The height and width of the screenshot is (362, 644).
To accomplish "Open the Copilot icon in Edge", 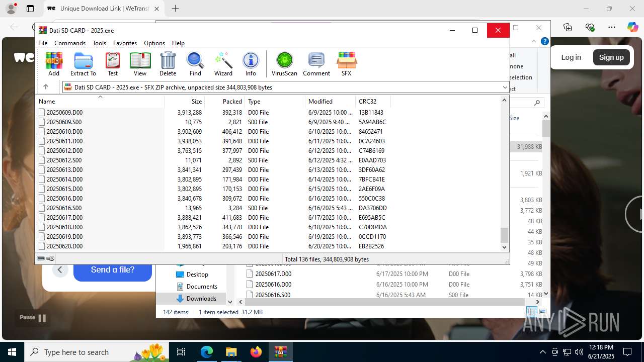I will coord(632,27).
